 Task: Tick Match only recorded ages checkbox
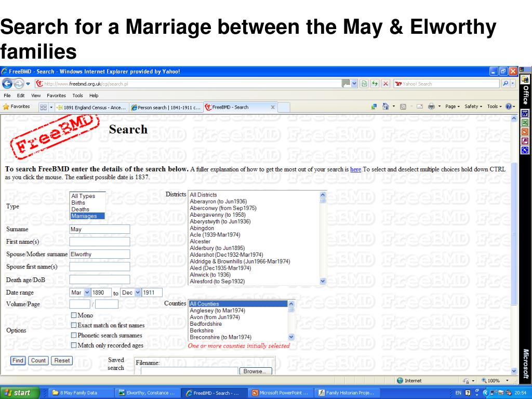coord(74,345)
